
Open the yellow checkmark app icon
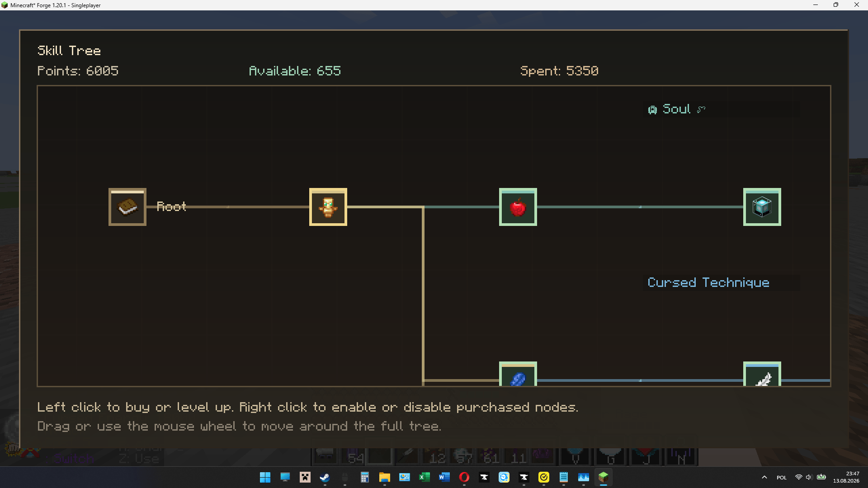[543, 477]
